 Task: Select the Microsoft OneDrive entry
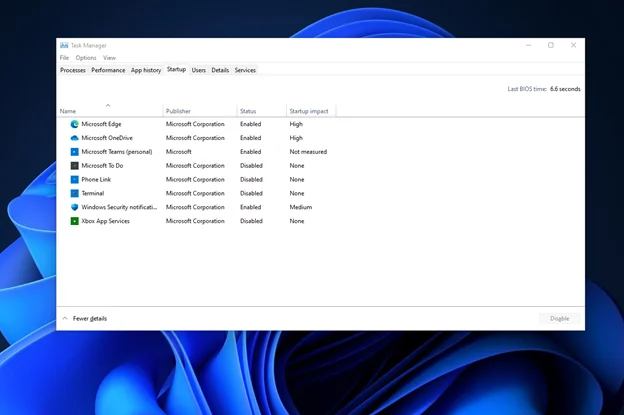point(107,138)
